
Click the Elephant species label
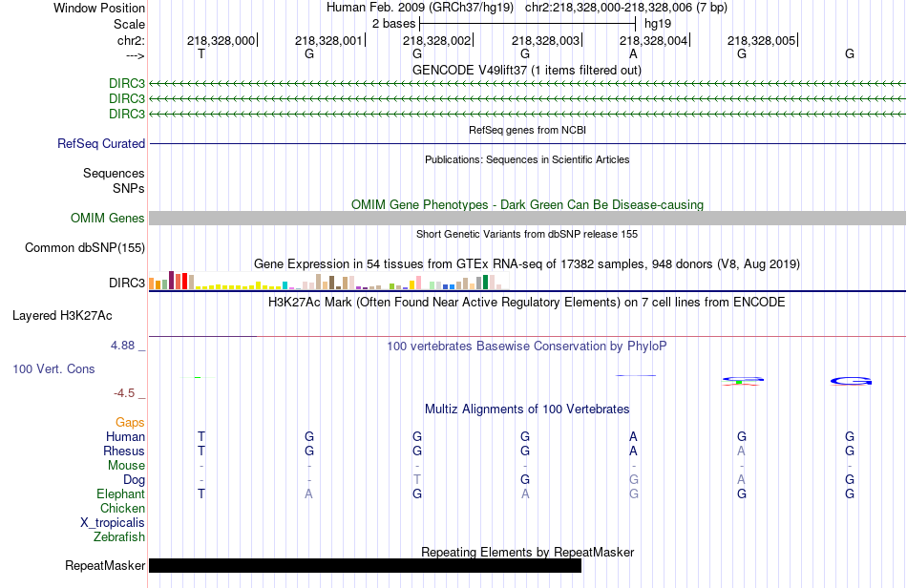[x=121, y=493]
